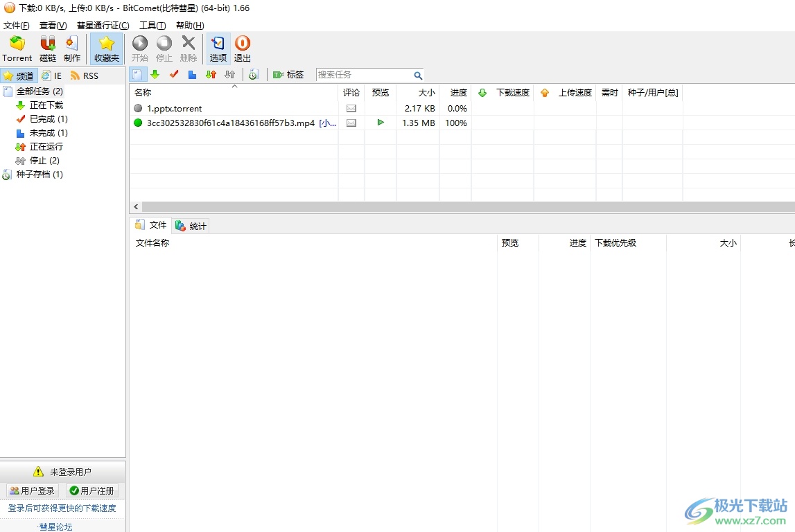Click the 下载优先级 column header

point(628,243)
